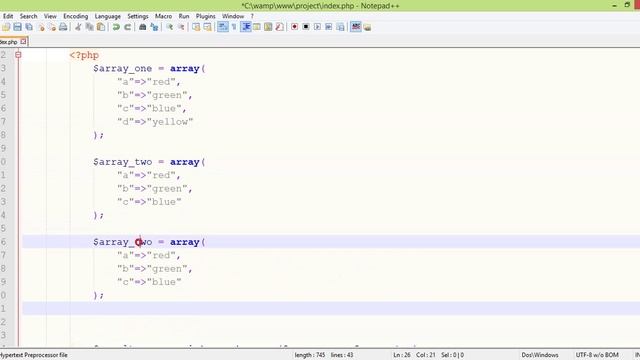Click the Redo arrow icon
This screenshot has width=640, height=360.
click(127, 27)
